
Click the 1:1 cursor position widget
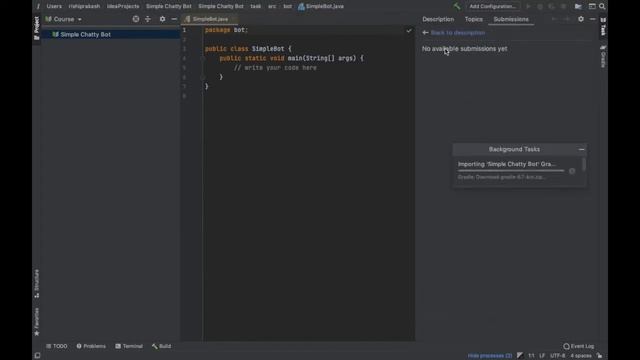531,356
